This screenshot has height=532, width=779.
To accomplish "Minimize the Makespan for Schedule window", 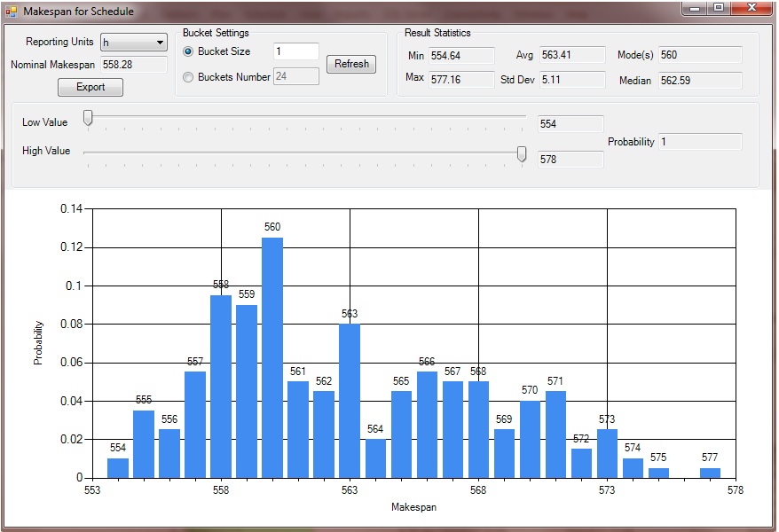I will 695,8.
